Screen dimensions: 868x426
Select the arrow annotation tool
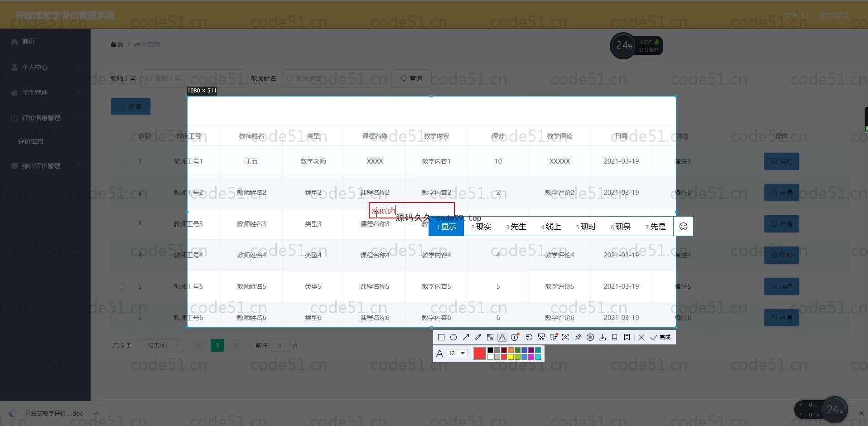click(465, 337)
